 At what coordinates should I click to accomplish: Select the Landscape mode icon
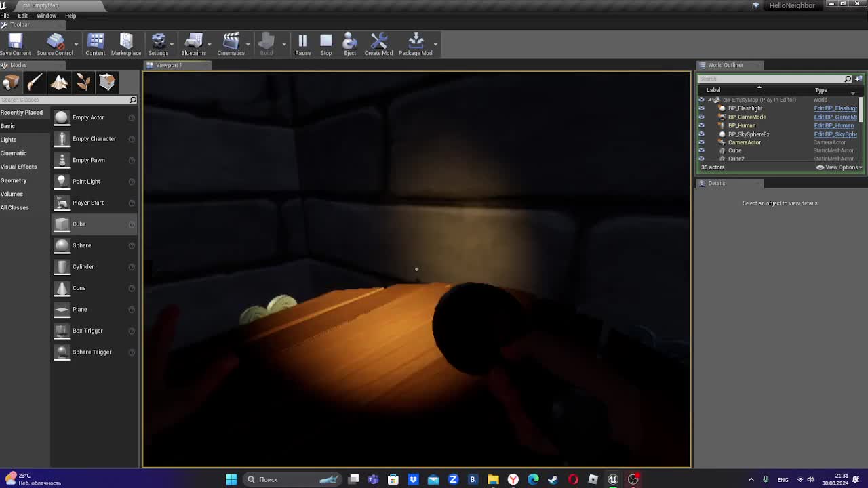(x=59, y=82)
